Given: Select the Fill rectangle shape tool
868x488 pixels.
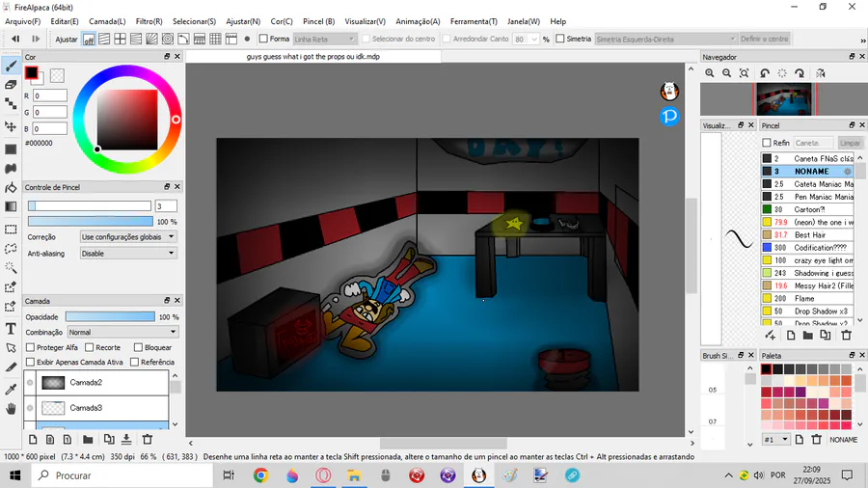Looking at the screenshot, I should pos(11,149).
